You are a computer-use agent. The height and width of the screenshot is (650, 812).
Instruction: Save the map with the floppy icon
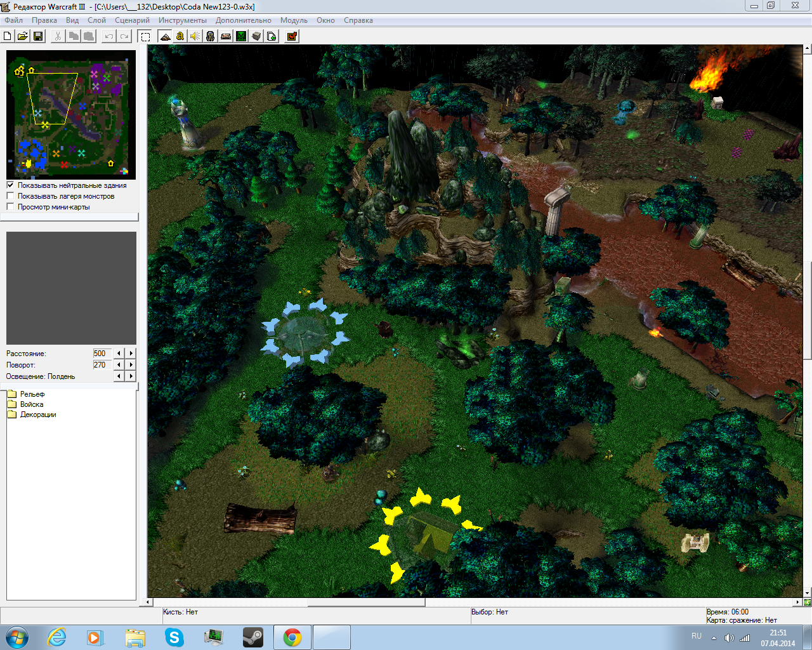tap(38, 36)
